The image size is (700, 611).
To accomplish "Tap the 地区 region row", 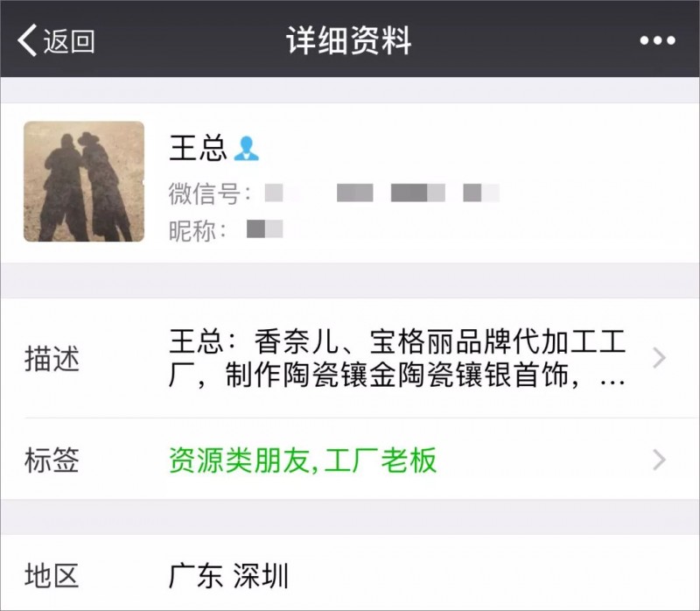I will [x=350, y=573].
